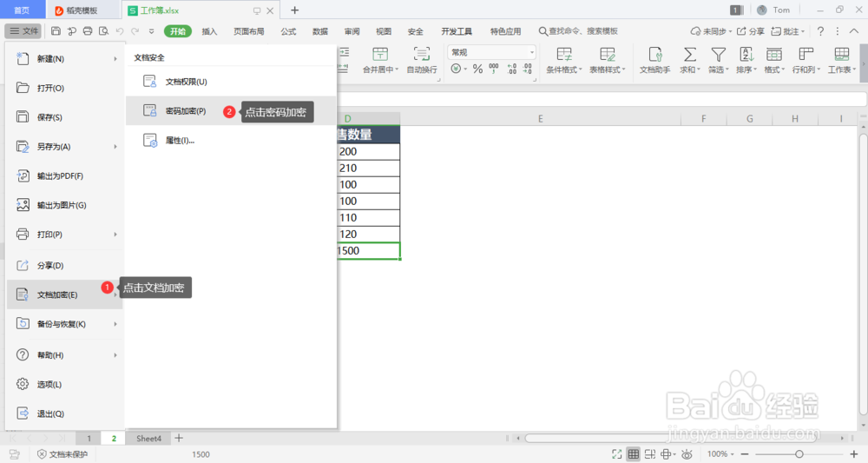
Task: Click 密码加密(P) in submenu
Action: (231, 111)
